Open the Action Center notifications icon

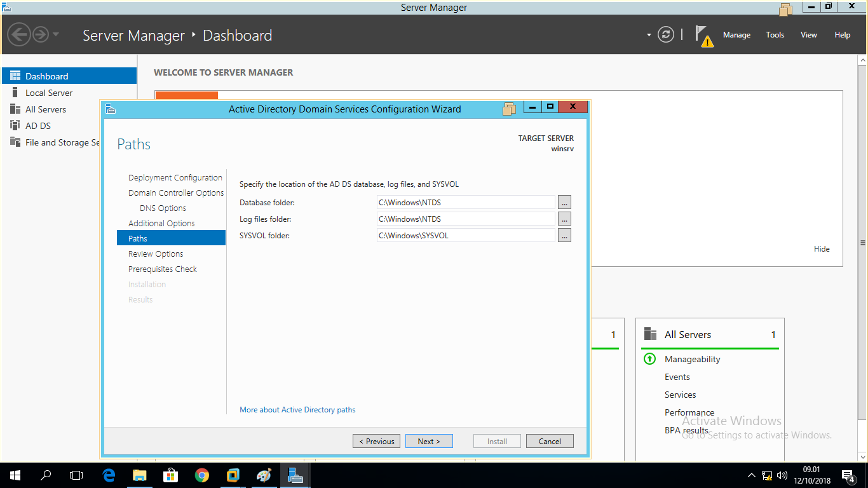[848, 475]
